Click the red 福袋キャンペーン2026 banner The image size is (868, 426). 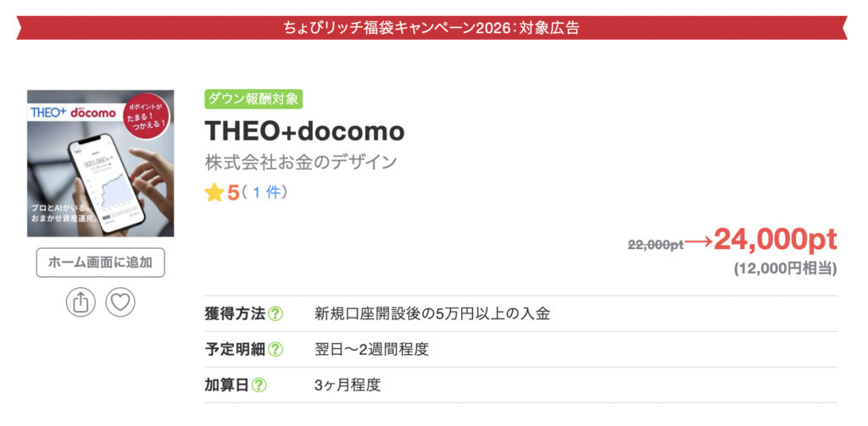(432, 27)
